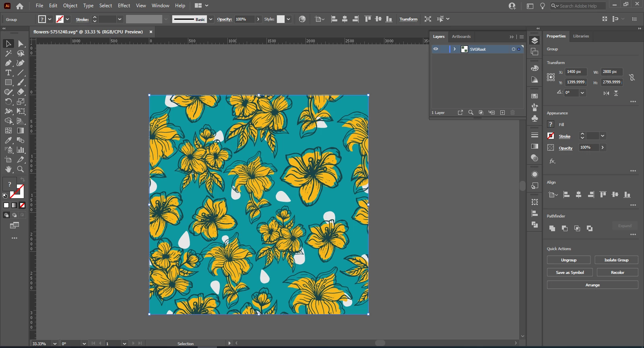Open the Effect menu

(124, 6)
